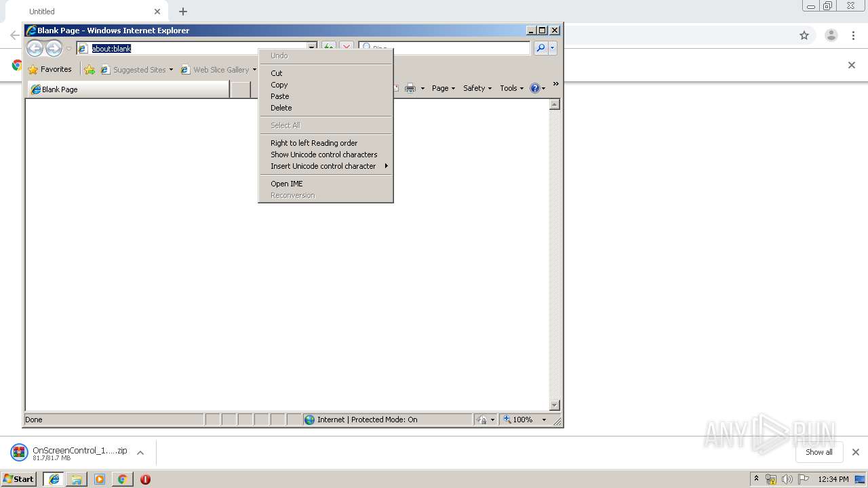This screenshot has width=868, height=488.
Task: Choose Paste from the context menu
Action: point(325,96)
